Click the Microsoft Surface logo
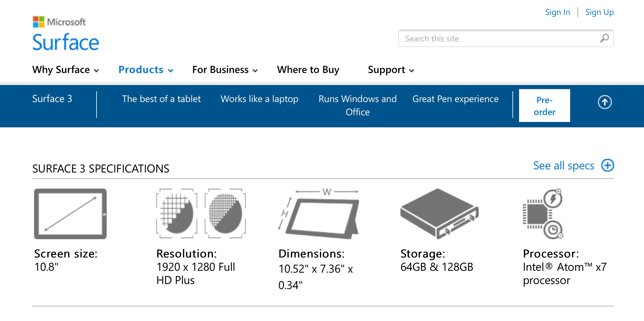The height and width of the screenshot is (321, 644). 66,33
